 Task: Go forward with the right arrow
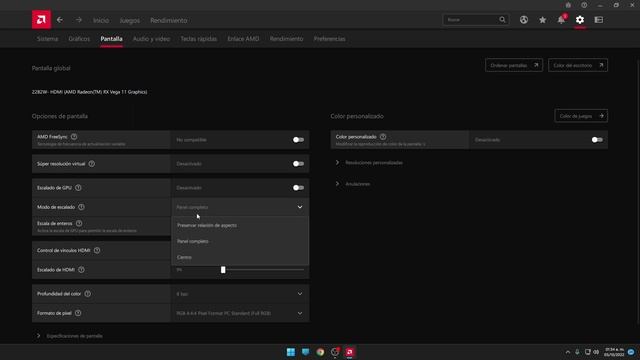79,20
